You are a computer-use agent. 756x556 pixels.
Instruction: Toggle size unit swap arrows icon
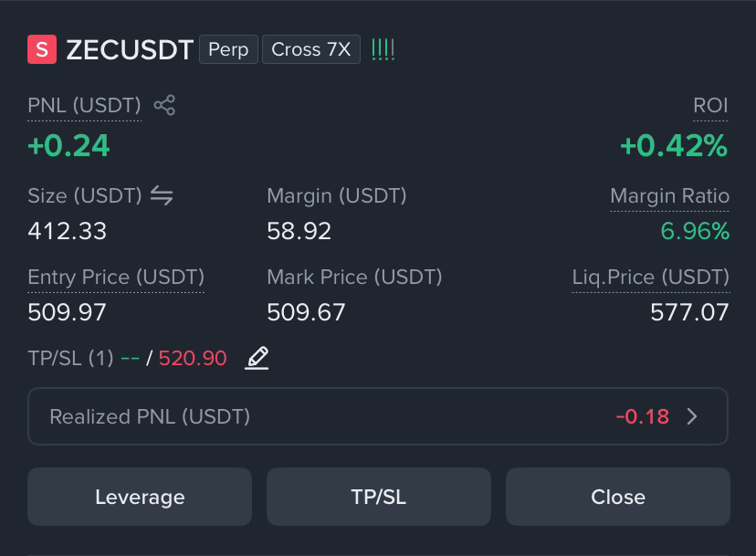click(x=162, y=195)
